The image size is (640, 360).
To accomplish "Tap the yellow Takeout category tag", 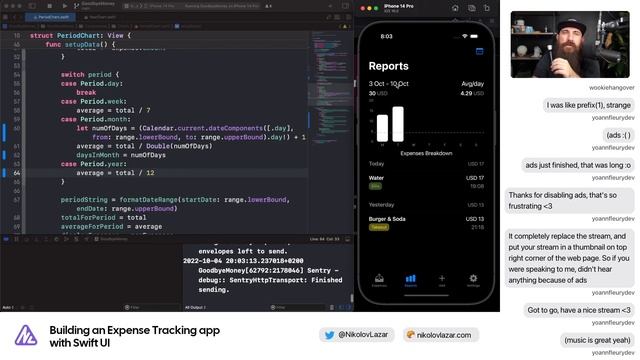I will [x=379, y=227].
